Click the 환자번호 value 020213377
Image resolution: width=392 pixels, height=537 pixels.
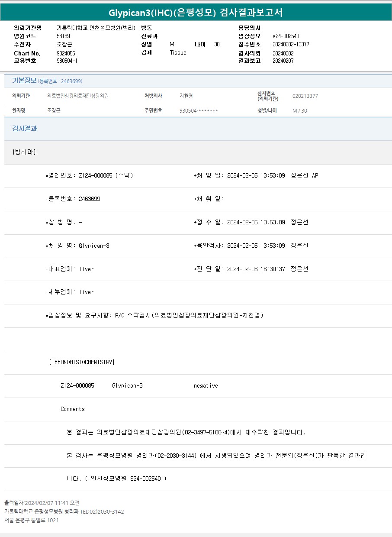(305, 96)
